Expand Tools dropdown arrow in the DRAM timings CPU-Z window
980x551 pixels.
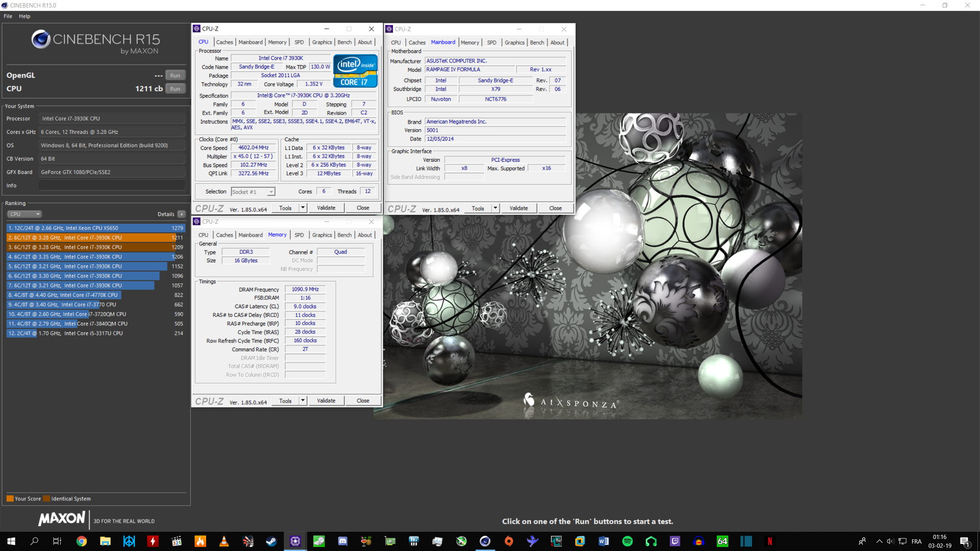tap(303, 401)
